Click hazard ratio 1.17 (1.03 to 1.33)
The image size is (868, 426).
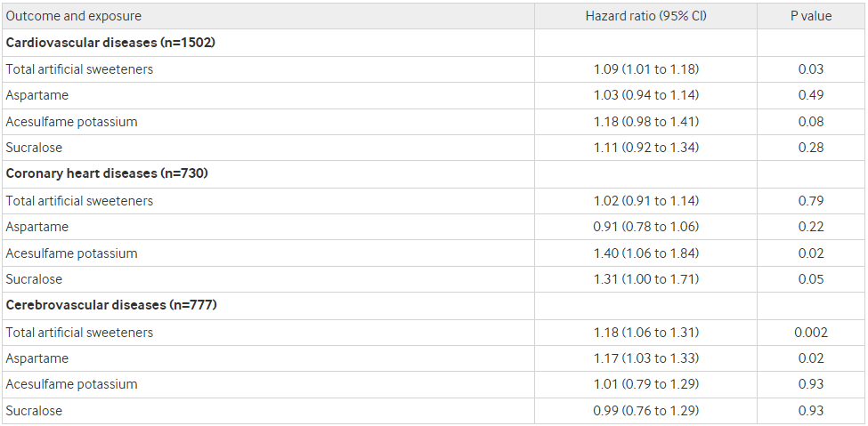pyautogui.click(x=645, y=358)
